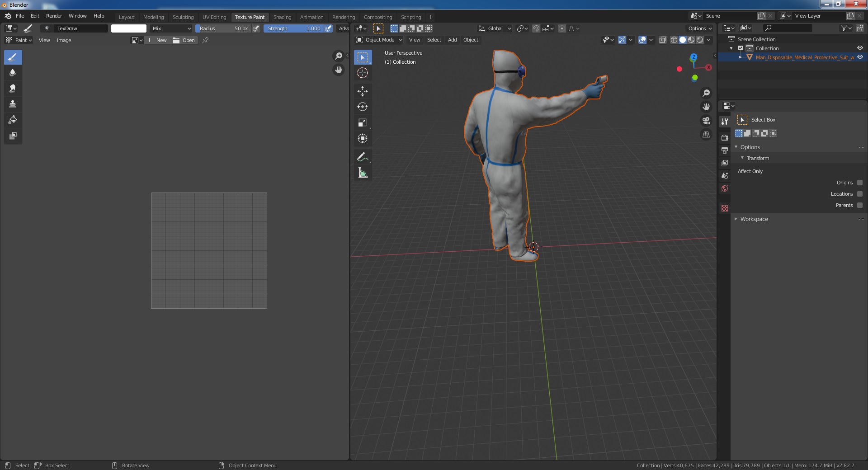Switch to Material Preview shading
This screenshot has height=470, width=868.
[691, 40]
